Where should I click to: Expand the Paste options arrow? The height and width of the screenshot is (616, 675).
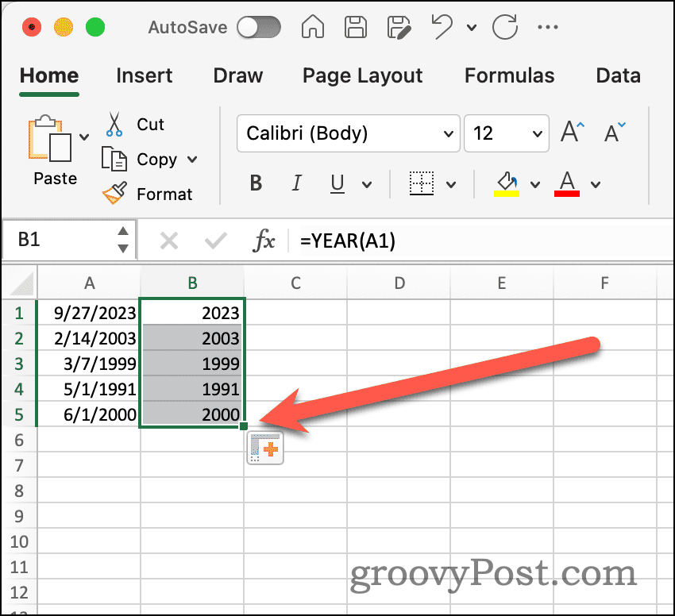[84, 137]
